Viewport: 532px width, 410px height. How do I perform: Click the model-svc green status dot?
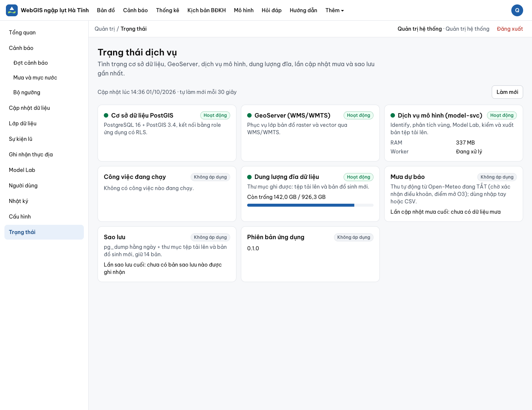click(x=393, y=115)
